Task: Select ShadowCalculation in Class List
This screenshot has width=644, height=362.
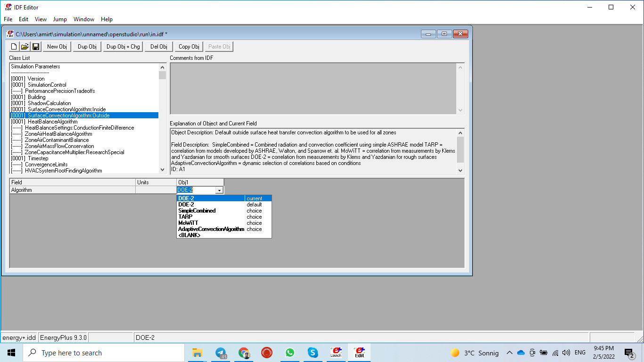Action: point(84,103)
